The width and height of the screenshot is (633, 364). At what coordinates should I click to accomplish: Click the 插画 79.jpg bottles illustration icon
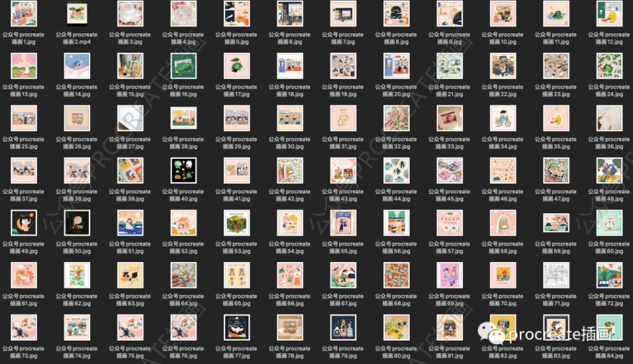(343, 328)
